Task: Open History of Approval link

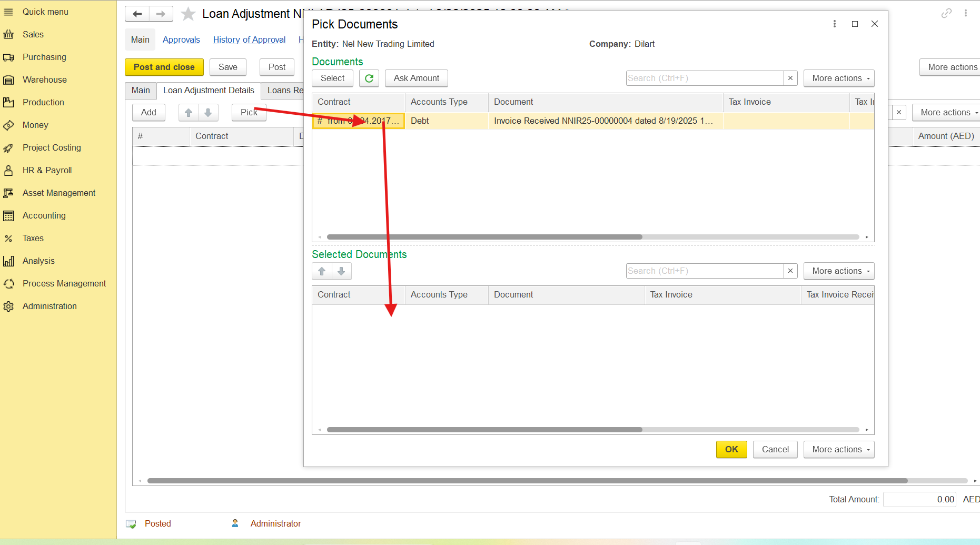Action: [x=249, y=39]
